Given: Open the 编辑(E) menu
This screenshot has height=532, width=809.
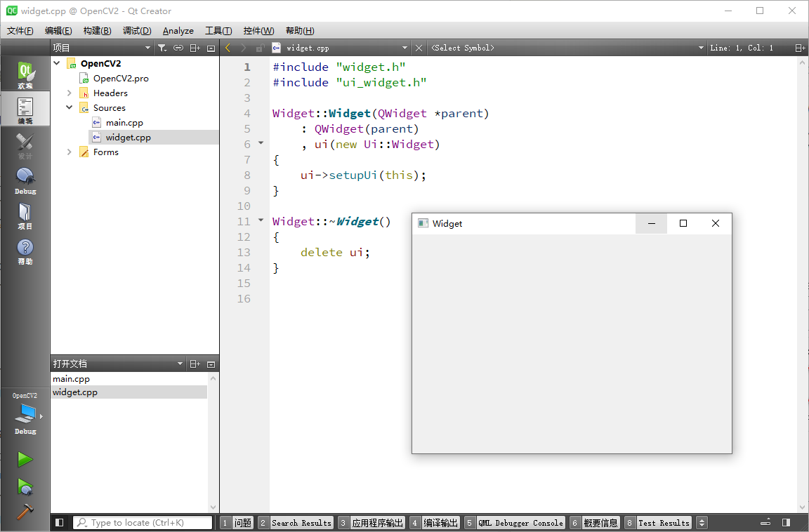Looking at the screenshot, I should 58,30.
